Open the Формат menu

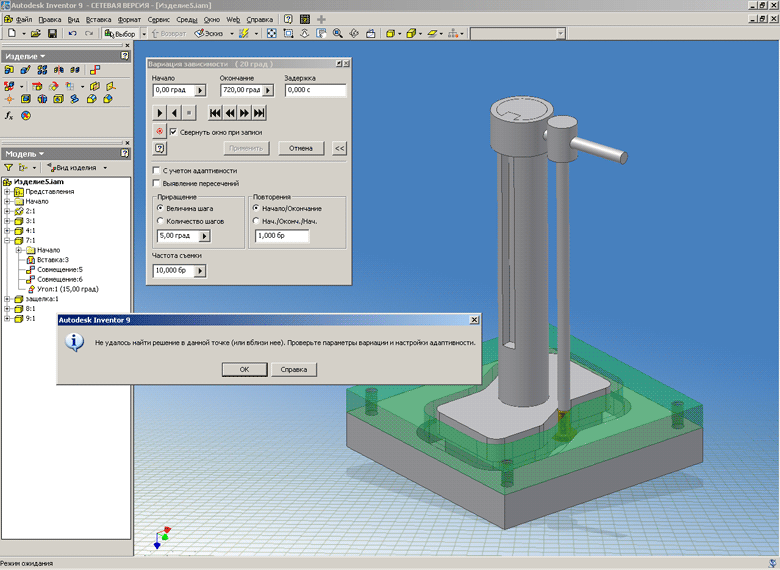click(x=129, y=19)
